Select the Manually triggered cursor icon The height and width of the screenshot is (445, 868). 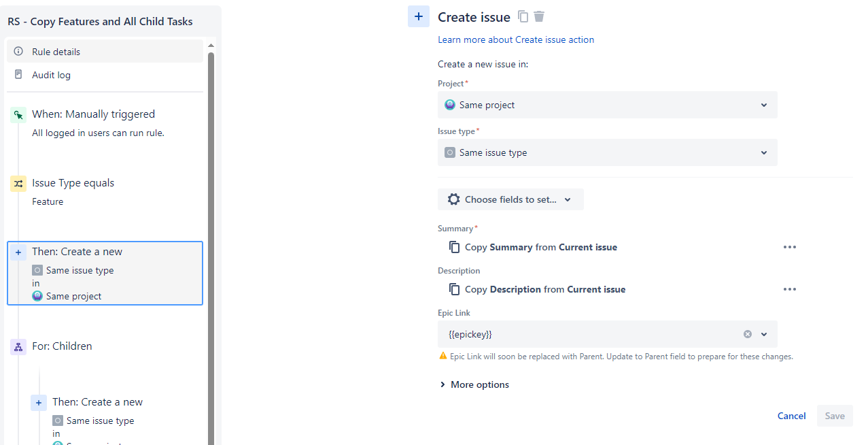click(x=18, y=115)
